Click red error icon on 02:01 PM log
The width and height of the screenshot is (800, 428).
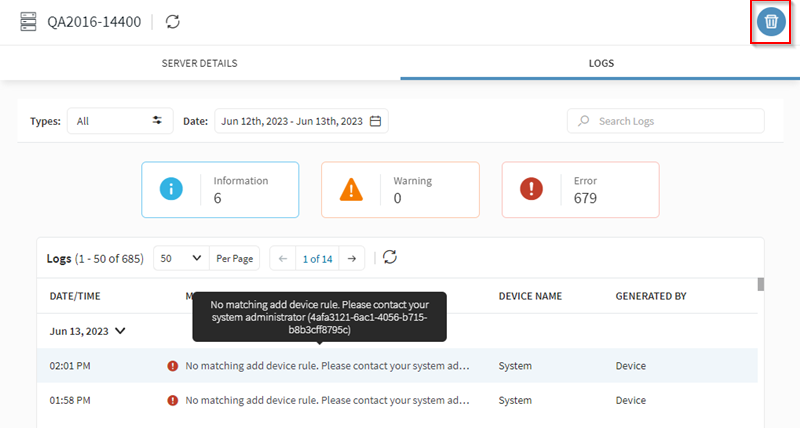point(173,366)
